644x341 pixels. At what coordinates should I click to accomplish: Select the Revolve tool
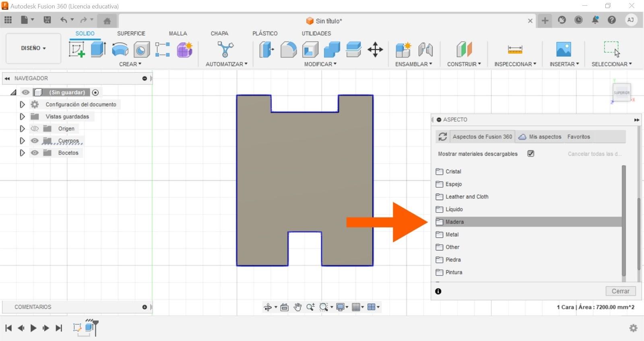point(120,50)
